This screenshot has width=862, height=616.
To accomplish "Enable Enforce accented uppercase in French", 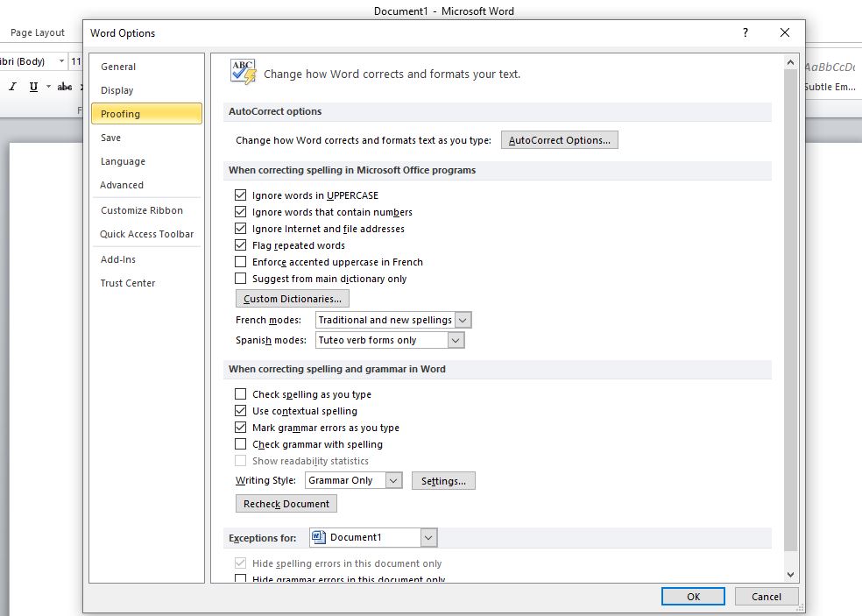I will pyautogui.click(x=240, y=261).
